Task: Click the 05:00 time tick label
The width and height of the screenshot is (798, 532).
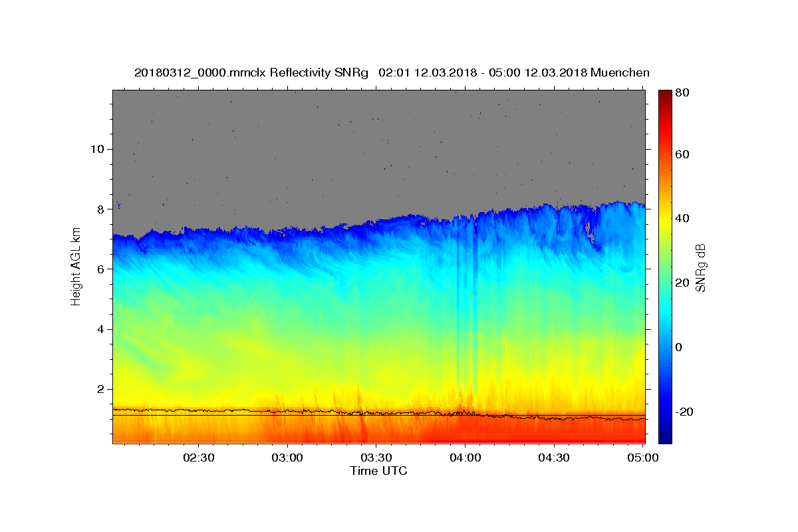Action: pos(642,458)
